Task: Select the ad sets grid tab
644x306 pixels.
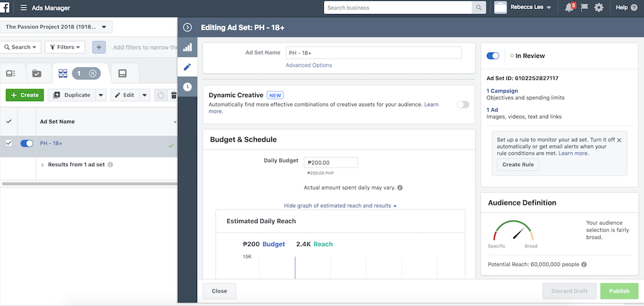Action: click(63, 73)
